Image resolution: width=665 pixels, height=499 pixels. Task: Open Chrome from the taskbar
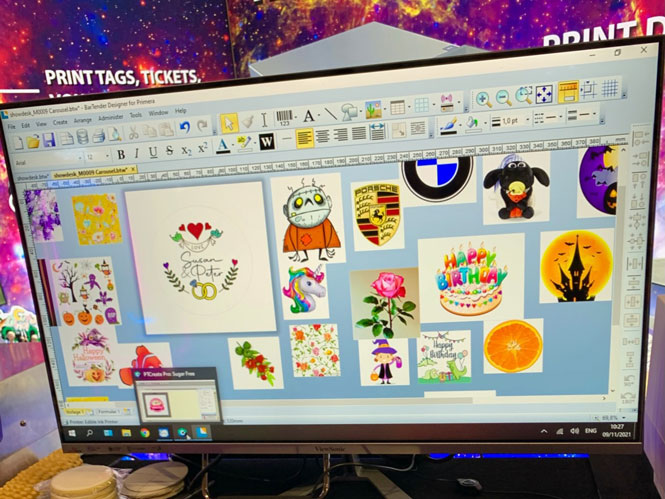pos(145,433)
